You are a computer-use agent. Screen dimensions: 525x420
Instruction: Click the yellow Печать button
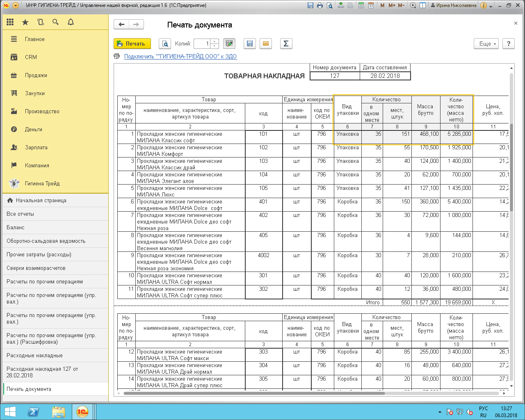click(x=132, y=43)
